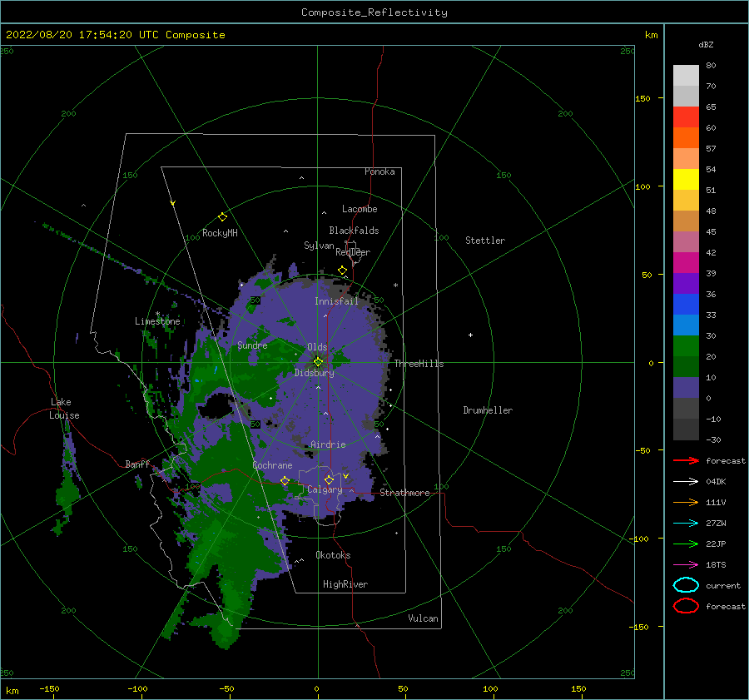Click the white 04DK arrow icon
This screenshot has height=700, width=749.
(x=686, y=481)
